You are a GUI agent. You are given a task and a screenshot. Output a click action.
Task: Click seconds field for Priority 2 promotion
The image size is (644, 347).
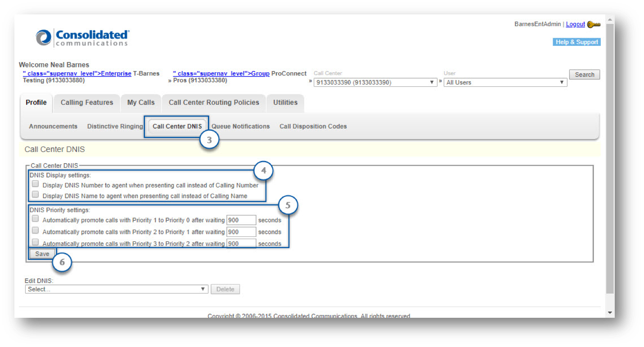click(241, 232)
